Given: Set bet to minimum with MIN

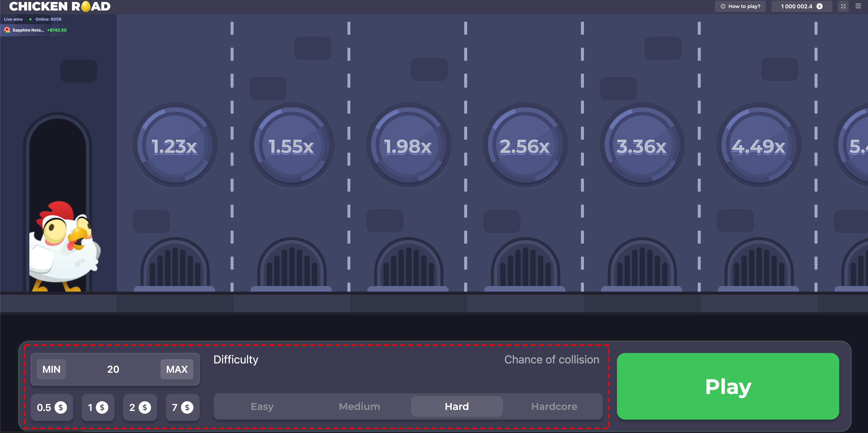Looking at the screenshot, I should click(x=51, y=369).
